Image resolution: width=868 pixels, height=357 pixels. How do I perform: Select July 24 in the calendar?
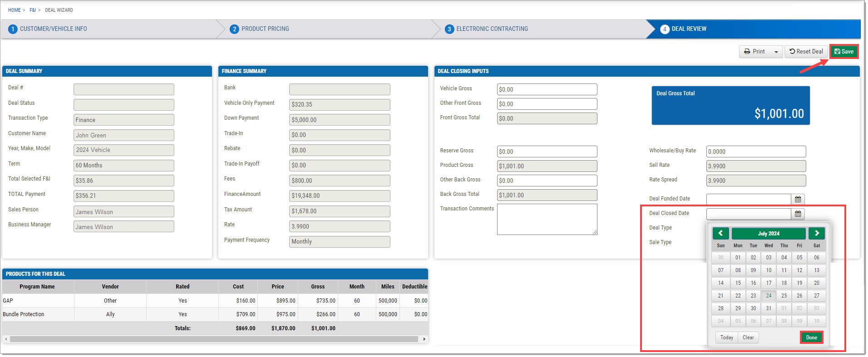tap(769, 296)
